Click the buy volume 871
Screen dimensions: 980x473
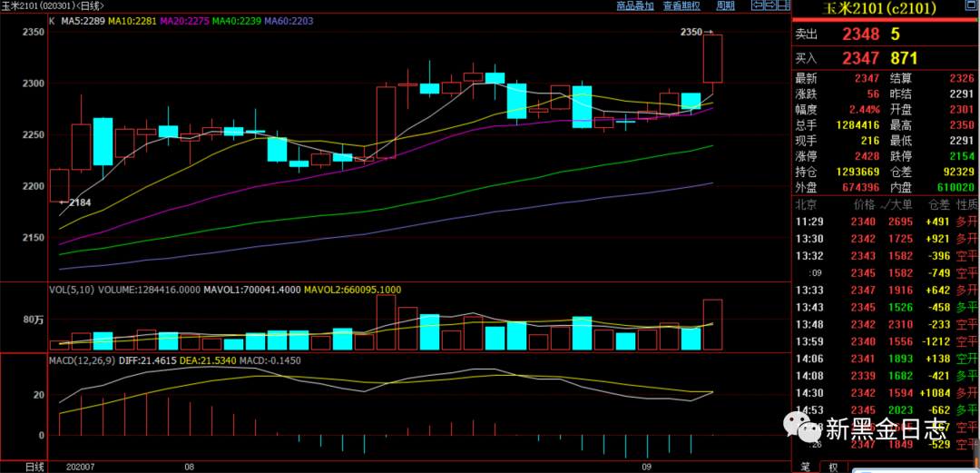[x=904, y=59]
